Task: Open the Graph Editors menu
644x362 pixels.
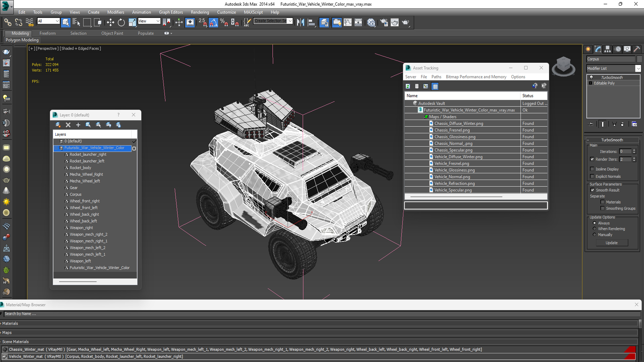Action: tap(171, 12)
